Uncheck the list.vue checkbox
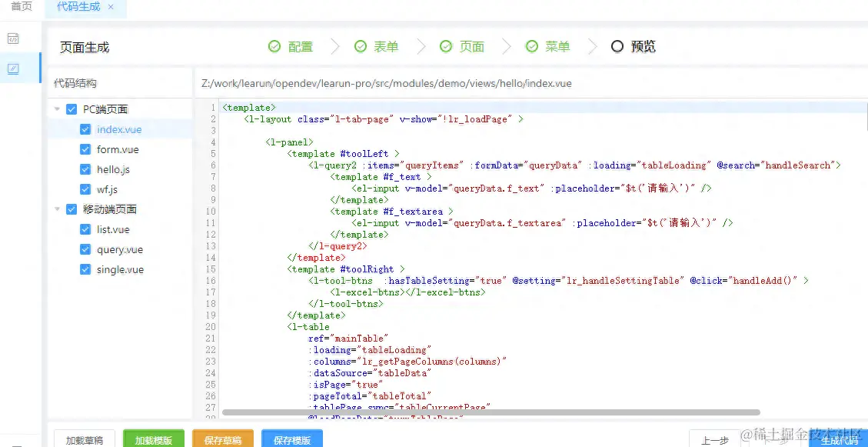 pos(85,229)
